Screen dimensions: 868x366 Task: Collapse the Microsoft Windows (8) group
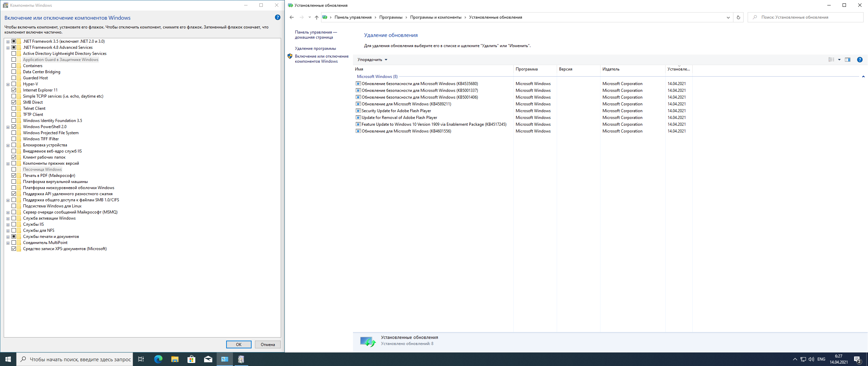863,77
